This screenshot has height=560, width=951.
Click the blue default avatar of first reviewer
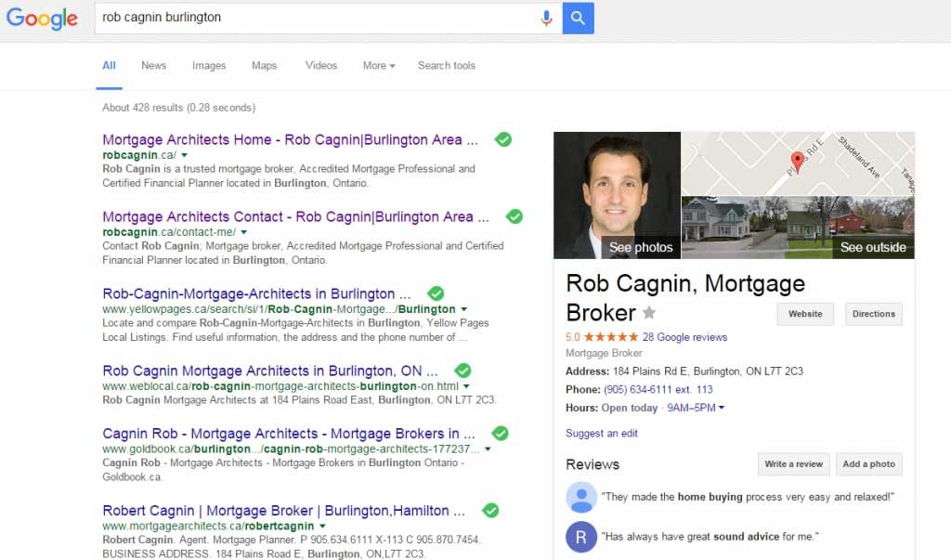click(x=581, y=498)
